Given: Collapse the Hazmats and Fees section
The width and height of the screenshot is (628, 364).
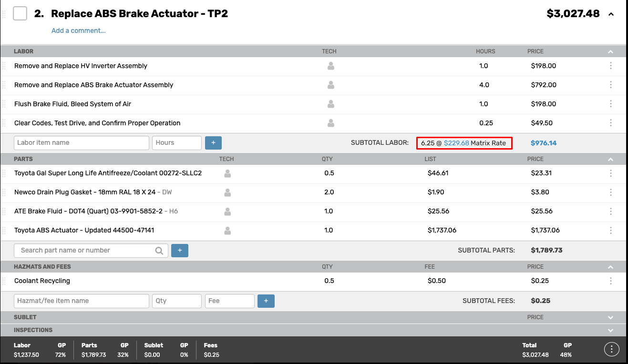Looking at the screenshot, I should [x=611, y=267].
